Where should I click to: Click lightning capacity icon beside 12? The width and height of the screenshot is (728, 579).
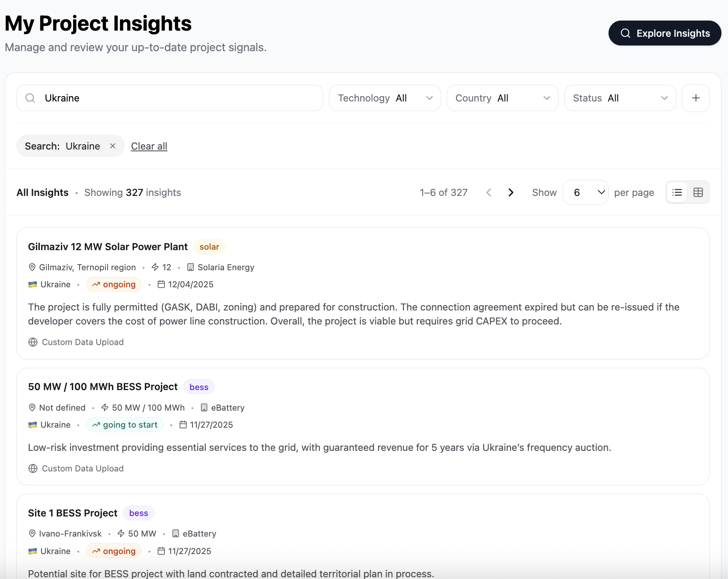155,267
